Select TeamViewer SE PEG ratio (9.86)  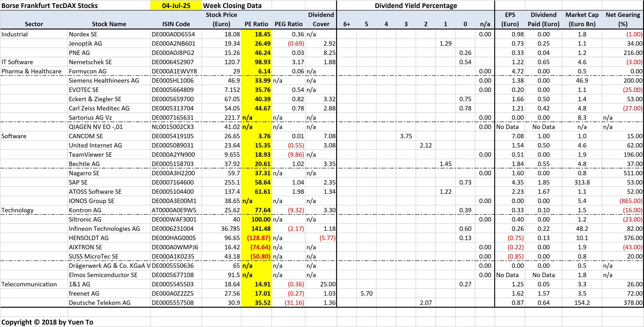[x=289, y=155]
